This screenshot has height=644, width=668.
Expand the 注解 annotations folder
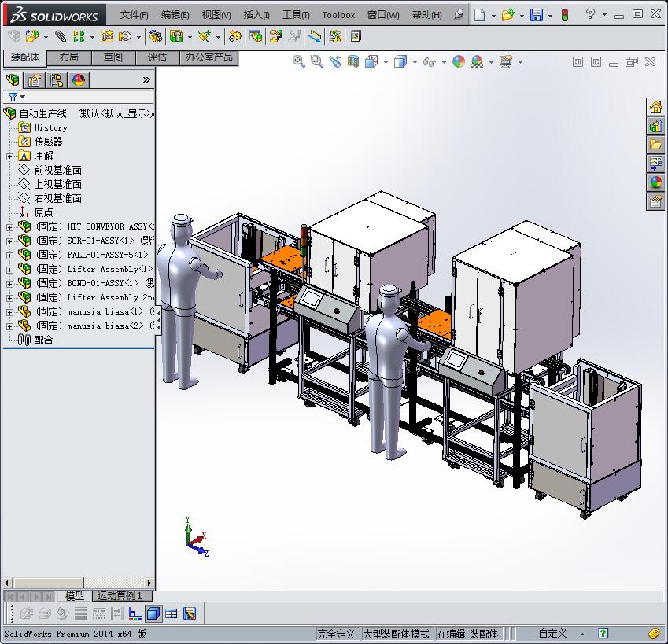(9, 156)
